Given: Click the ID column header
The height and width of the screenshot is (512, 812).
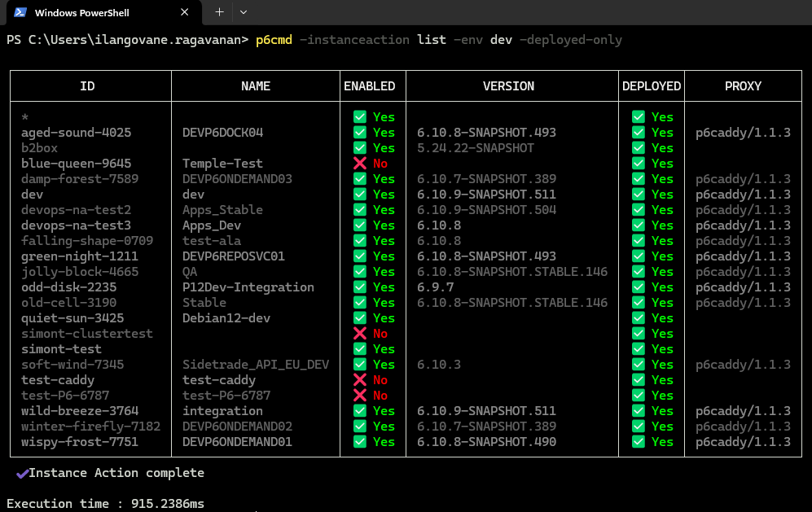Looking at the screenshot, I should click(87, 86).
